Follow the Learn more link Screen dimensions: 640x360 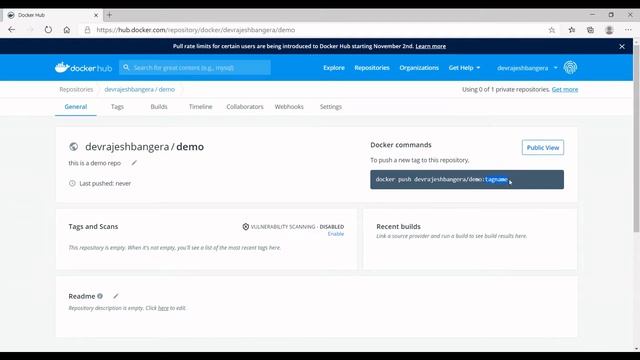431,46
